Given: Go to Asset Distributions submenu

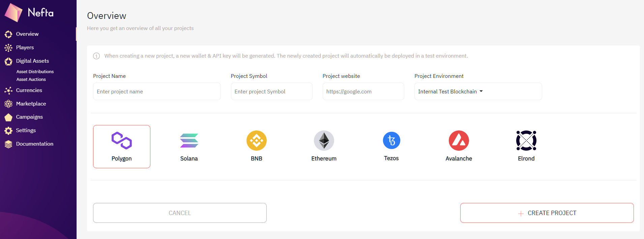Looking at the screenshot, I should (x=35, y=72).
